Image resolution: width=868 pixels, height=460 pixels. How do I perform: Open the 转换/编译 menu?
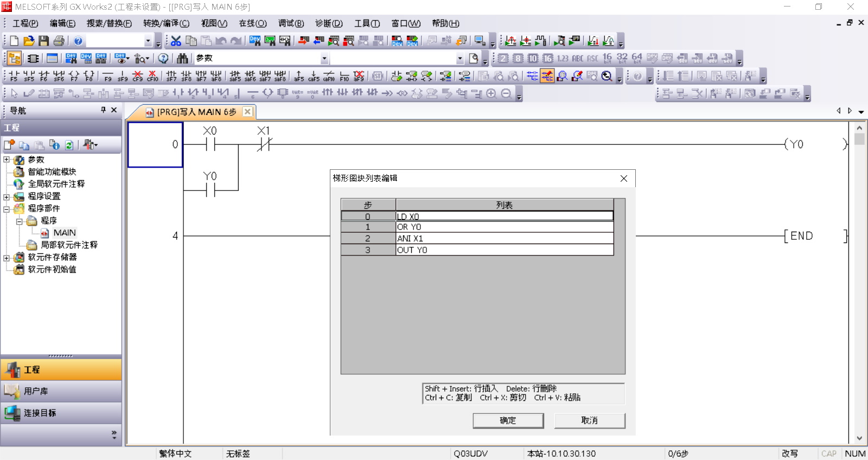[x=166, y=23]
